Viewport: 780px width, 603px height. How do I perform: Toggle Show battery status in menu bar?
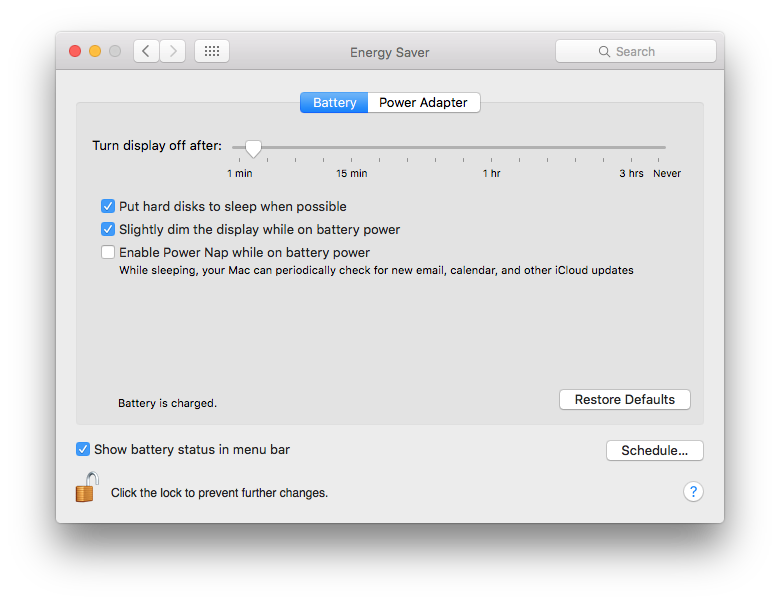(83, 449)
